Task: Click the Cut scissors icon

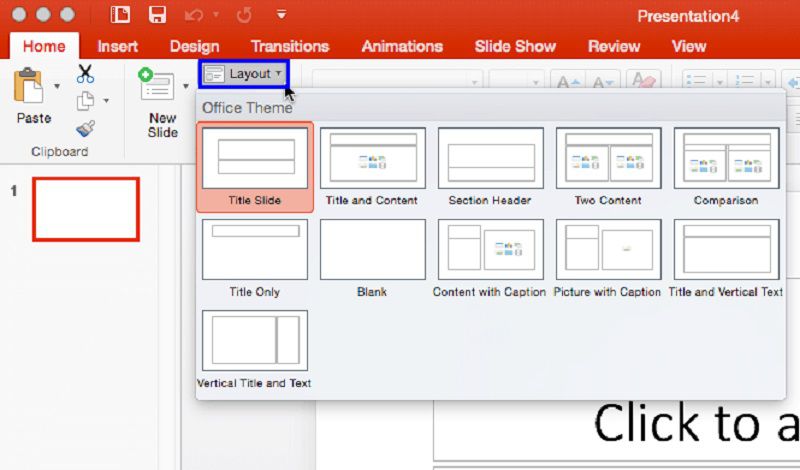Action: coord(85,74)
